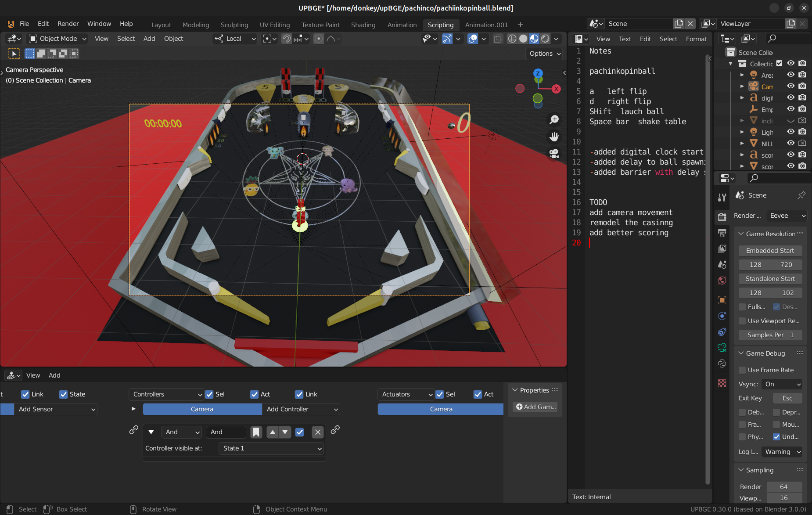Open the Object Properties tab
Viewport: 812px width, 515px height.
pyautogui.click(x=722, y=300)
